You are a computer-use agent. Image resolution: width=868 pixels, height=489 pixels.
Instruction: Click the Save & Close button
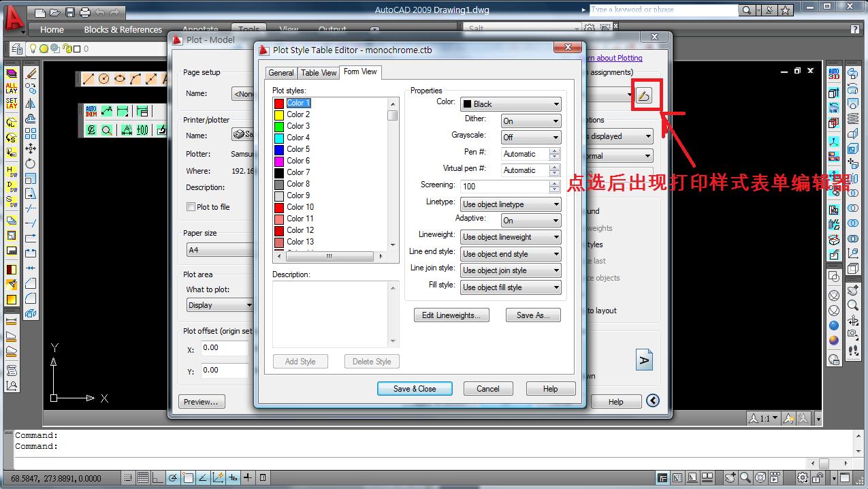tap(415, 389)
